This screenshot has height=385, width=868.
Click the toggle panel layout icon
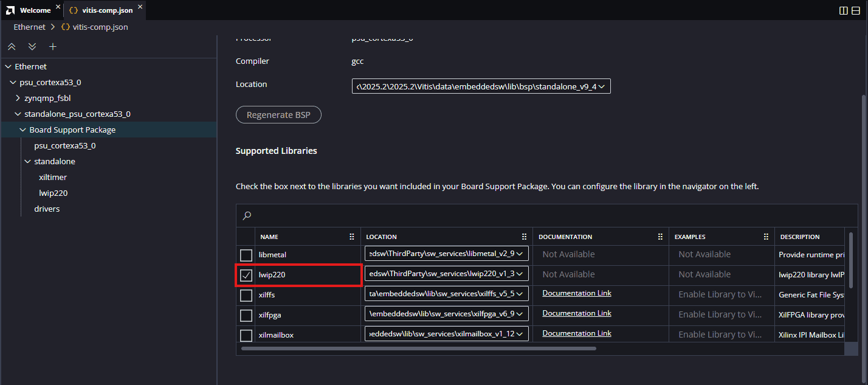coord(856,10)
